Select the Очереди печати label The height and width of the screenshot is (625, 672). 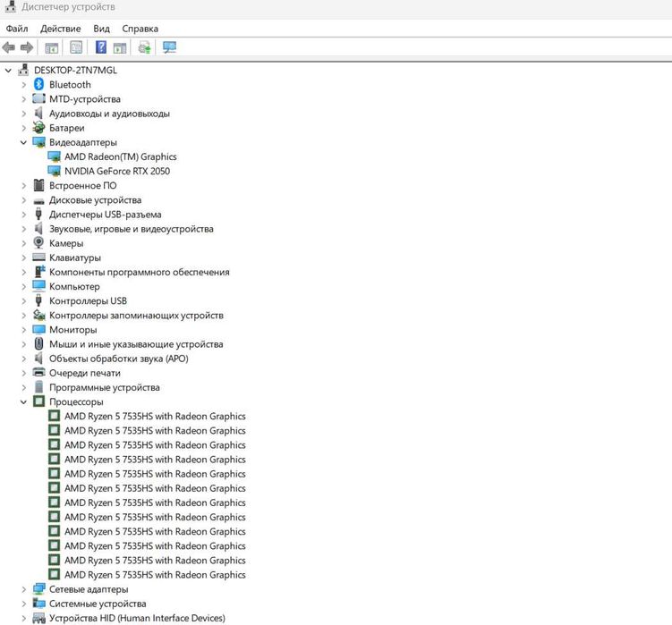(x=85, y=373)
